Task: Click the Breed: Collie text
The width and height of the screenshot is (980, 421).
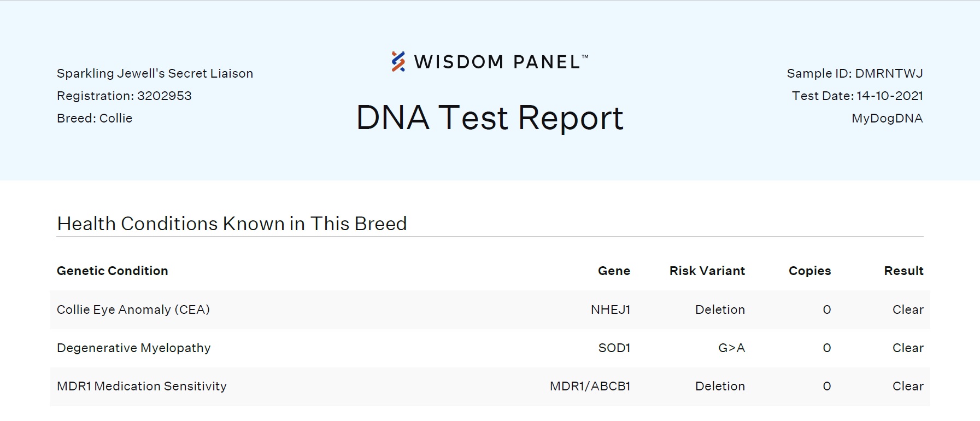Action: coord(95,118)
